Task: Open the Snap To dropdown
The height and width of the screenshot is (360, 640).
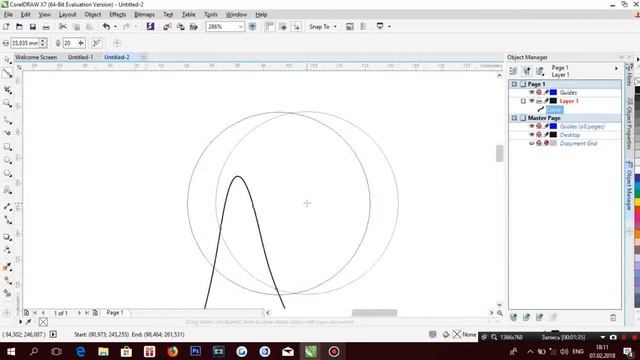Action: coord(336,27)
